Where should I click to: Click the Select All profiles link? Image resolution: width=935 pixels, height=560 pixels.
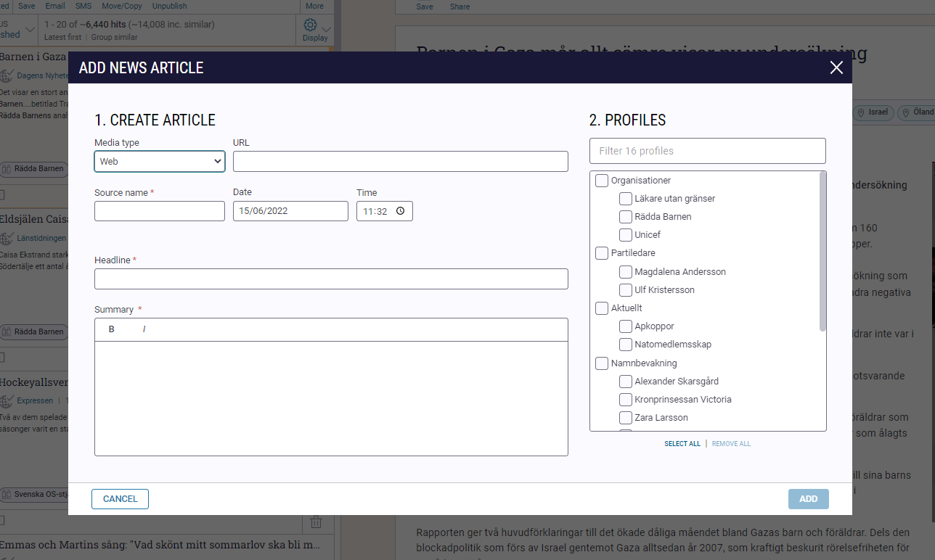682,444
